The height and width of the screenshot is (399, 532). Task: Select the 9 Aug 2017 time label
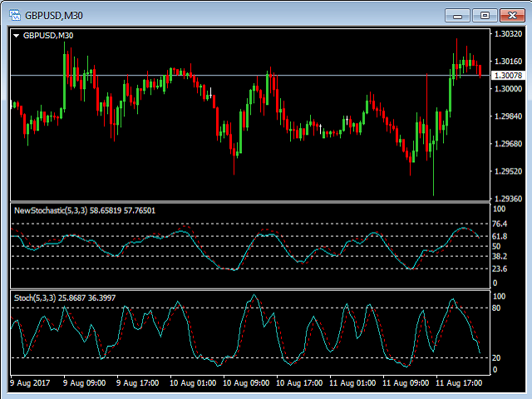coord(32,384)
